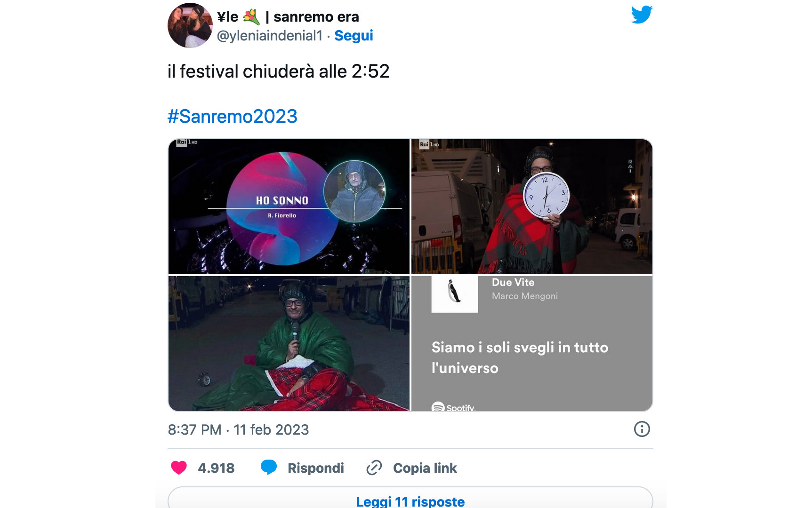Open the tweet info circle icon
The height and width of the screenshot is (508, 812).
pyautogui.click(x=642, y=429)
